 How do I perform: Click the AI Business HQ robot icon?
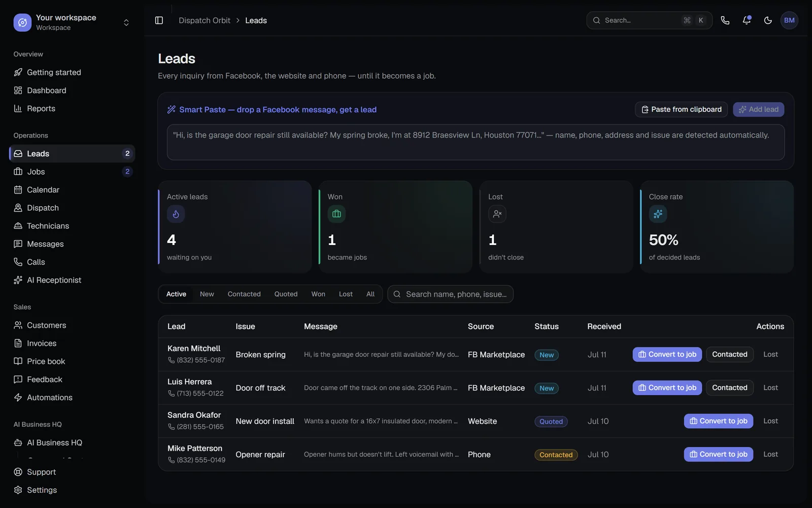tap(18, 442)
